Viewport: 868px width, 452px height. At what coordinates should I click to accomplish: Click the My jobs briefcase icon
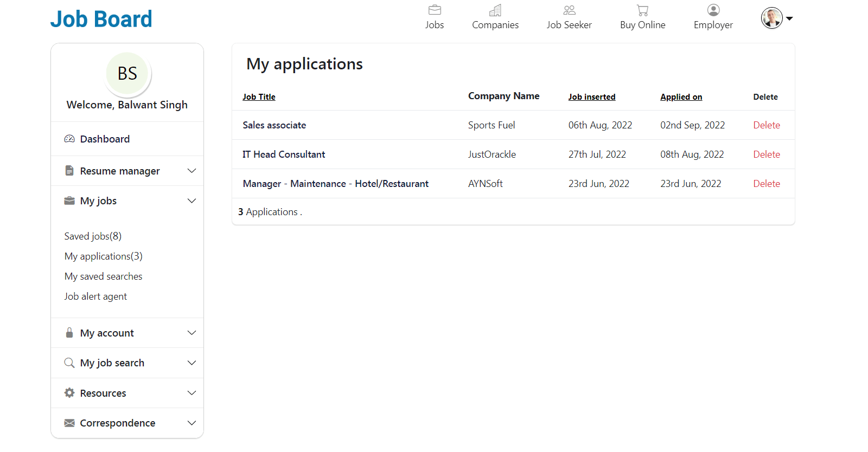(x=69, y=201)
